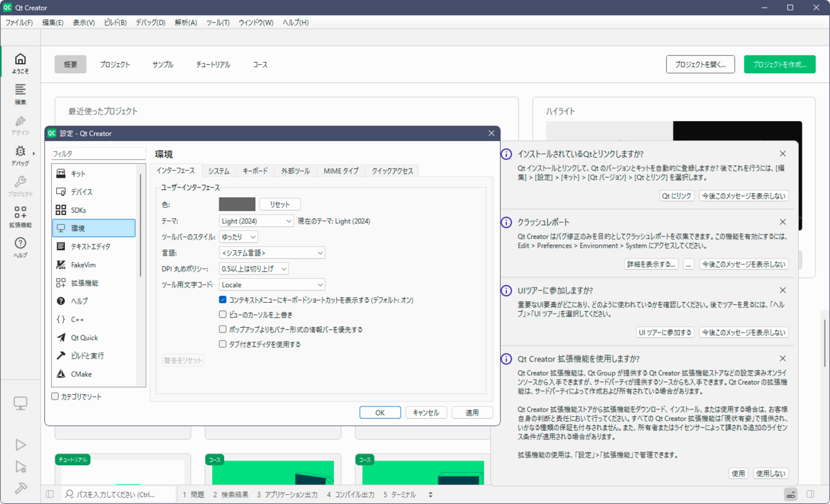Switch to 外部ツール tab

(x=295, y=171)
